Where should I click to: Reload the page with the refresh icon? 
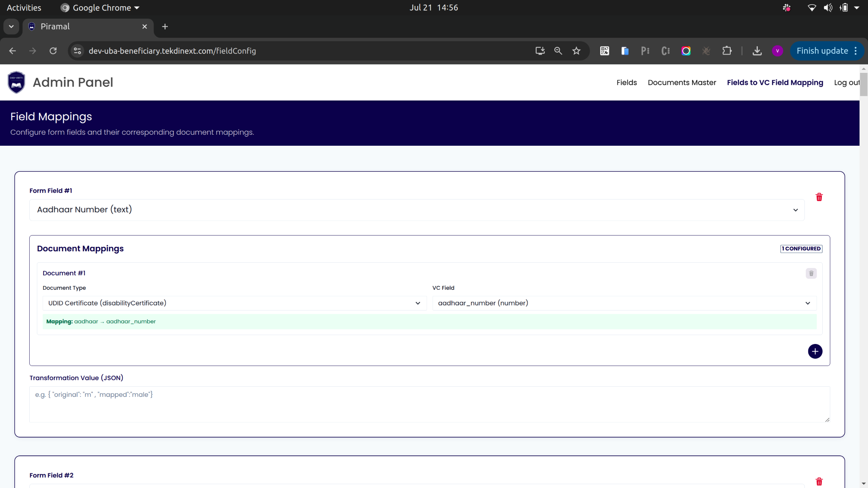[53, 51]
